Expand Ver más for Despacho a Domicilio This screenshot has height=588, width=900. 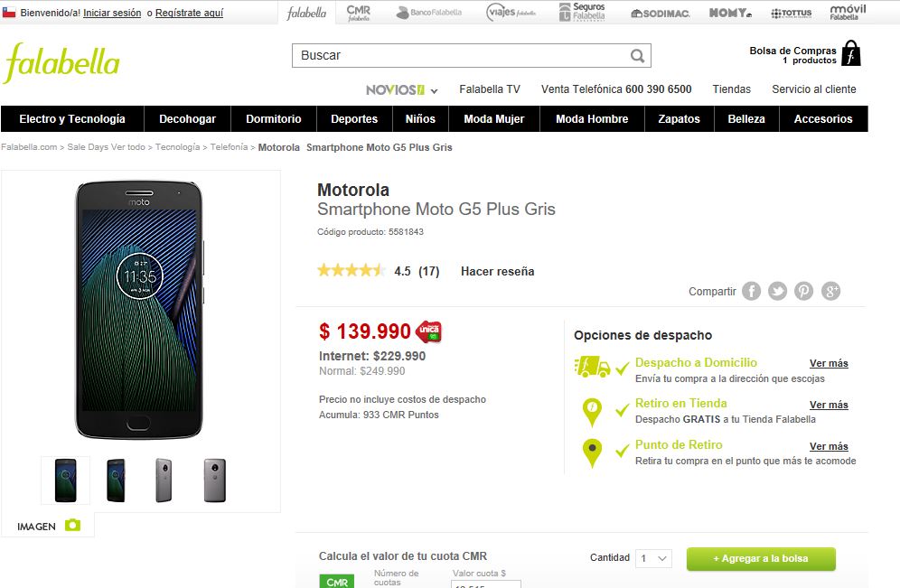829,363
